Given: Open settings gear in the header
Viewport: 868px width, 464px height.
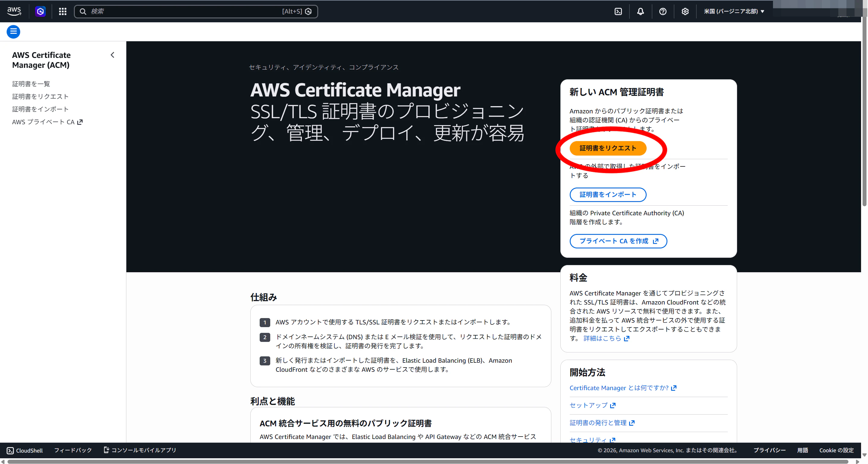Looking at the screenshot, I should tap(685, 11).
